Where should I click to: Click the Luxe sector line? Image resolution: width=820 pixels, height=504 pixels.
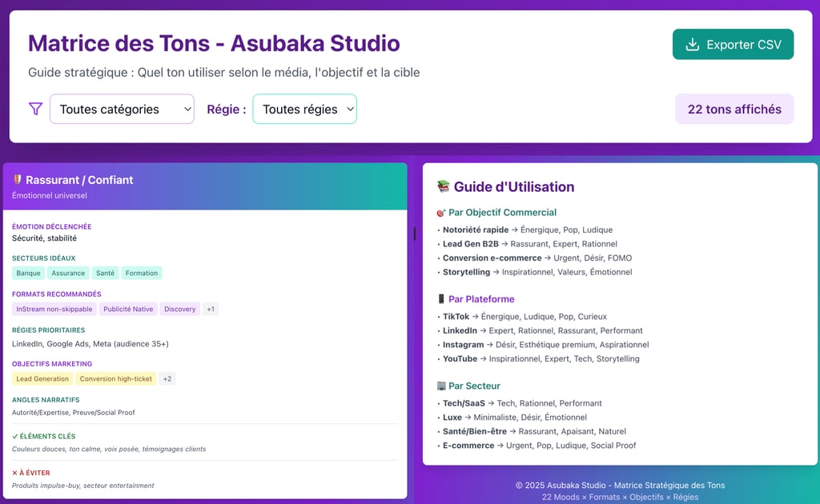point(512,418)
